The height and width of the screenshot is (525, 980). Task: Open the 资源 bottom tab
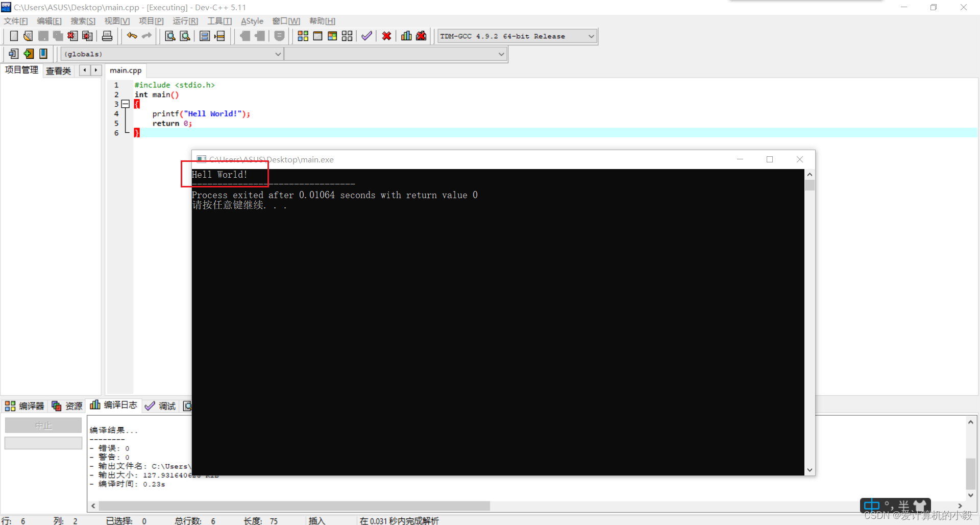pos(67,406)
